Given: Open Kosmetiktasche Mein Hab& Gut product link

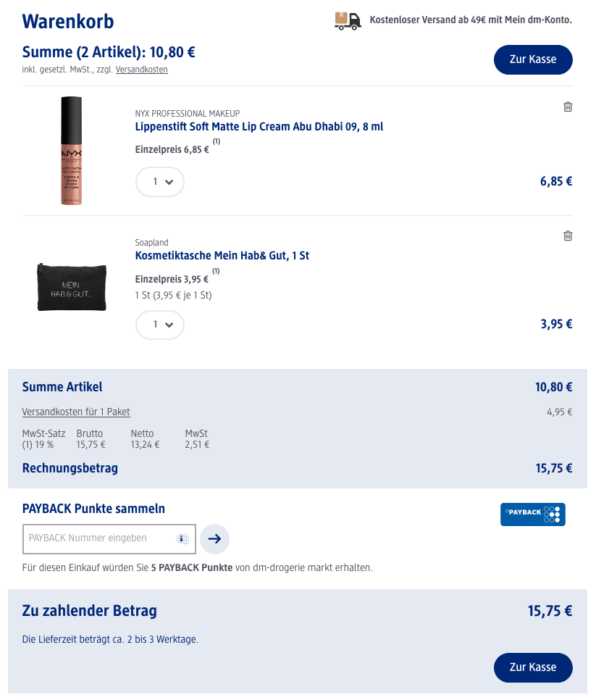Looking at the screenshot, I should point(222,256).
